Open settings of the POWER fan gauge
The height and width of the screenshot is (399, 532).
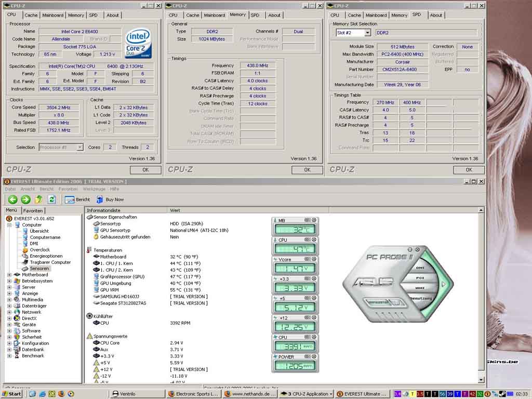[x=308, y=356]
